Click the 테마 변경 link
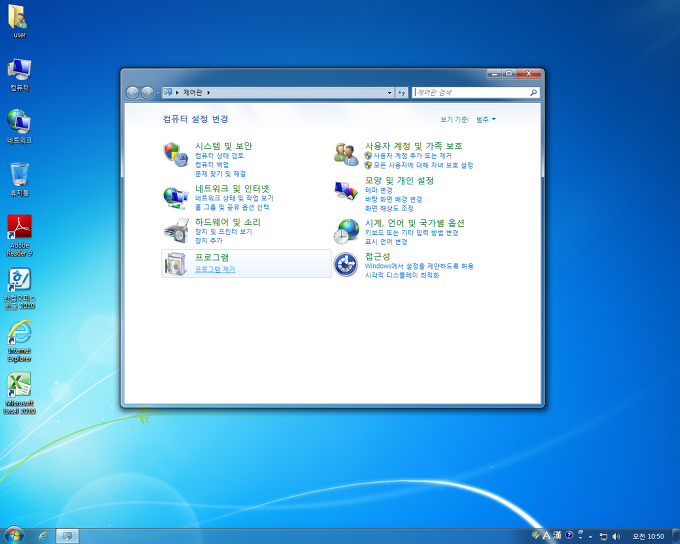 [x=379, y=190]
